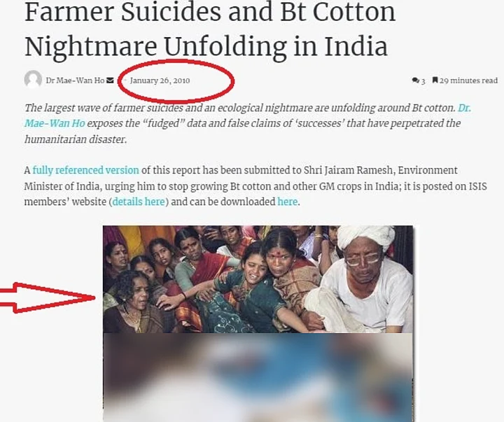Click the name "Shri Jairam Ramesh" in the paragraph

(x=349, y=170)
